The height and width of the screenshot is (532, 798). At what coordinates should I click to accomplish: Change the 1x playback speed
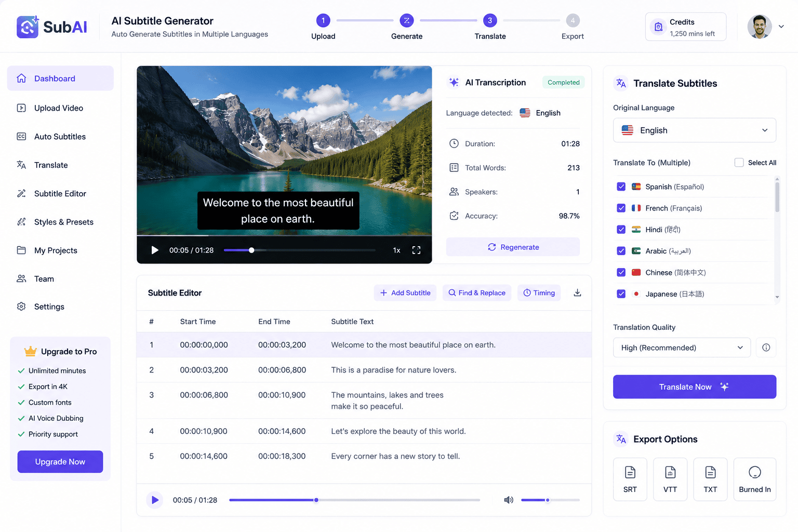pos(396,250)
